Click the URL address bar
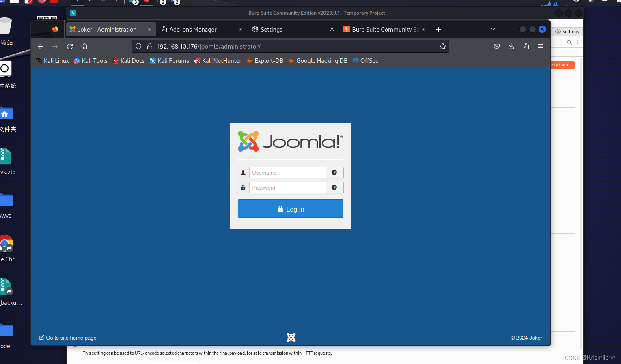Screen dimensions: 621x364 291,47
